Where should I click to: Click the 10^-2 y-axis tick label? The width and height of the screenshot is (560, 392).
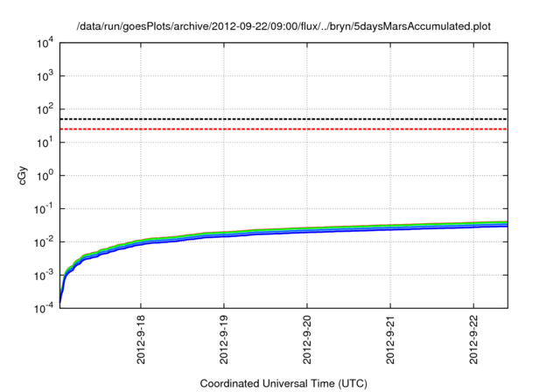[43, 242]
